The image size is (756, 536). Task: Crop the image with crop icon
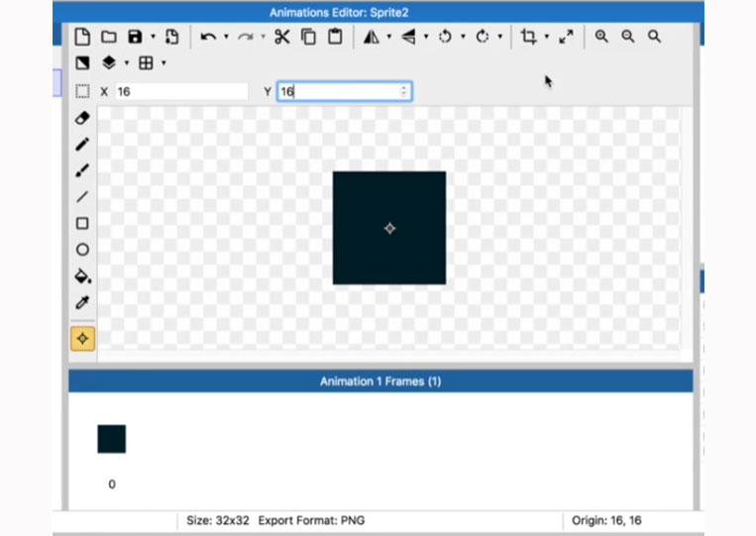(x=529, y=37)
